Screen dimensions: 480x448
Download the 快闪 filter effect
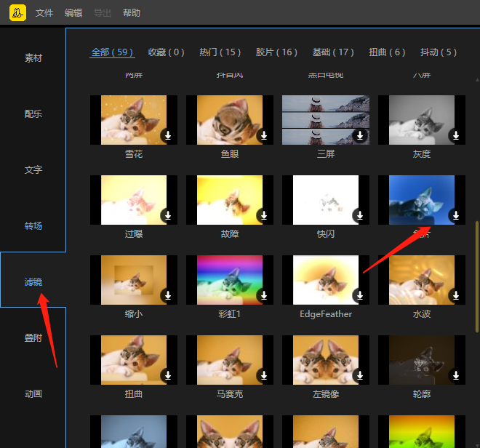tap(359, 215)
